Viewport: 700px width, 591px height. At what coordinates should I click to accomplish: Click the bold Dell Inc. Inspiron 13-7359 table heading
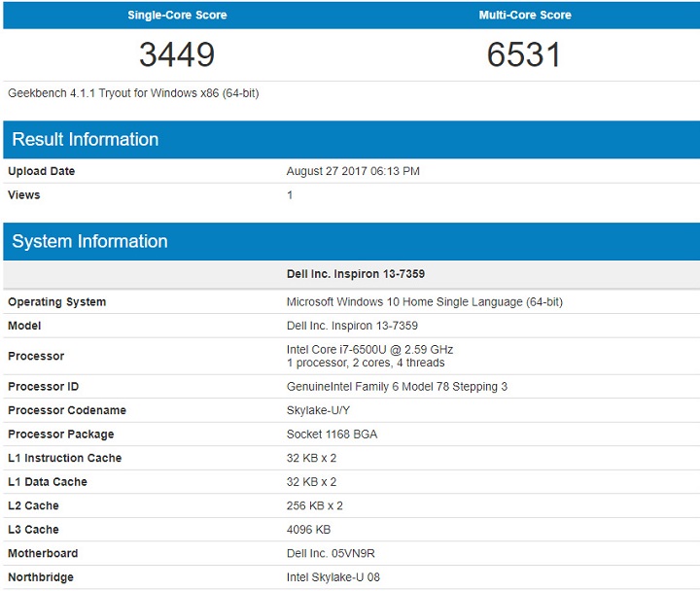click(356, 273)
